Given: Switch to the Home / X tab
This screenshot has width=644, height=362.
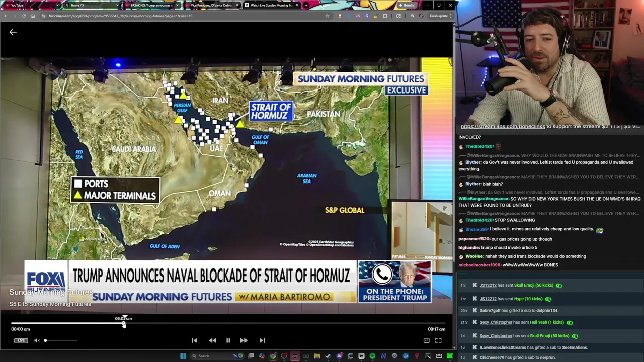Looking at the screenshot, I should pos(92,5).
